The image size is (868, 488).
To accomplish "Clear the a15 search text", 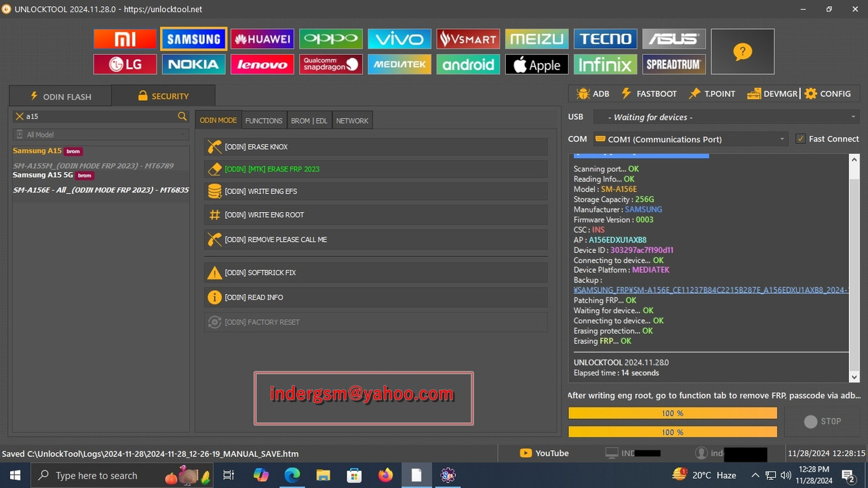I will (x=20, y=117).
